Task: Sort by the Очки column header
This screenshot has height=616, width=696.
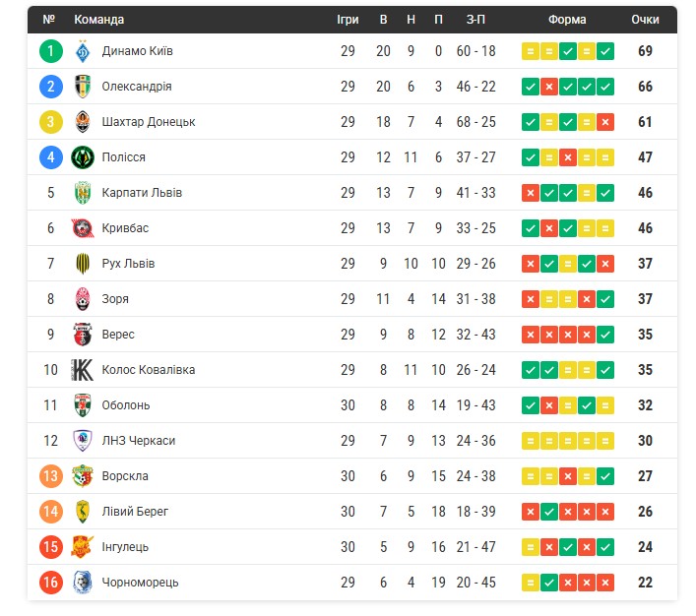Action: tap(645, 20)
